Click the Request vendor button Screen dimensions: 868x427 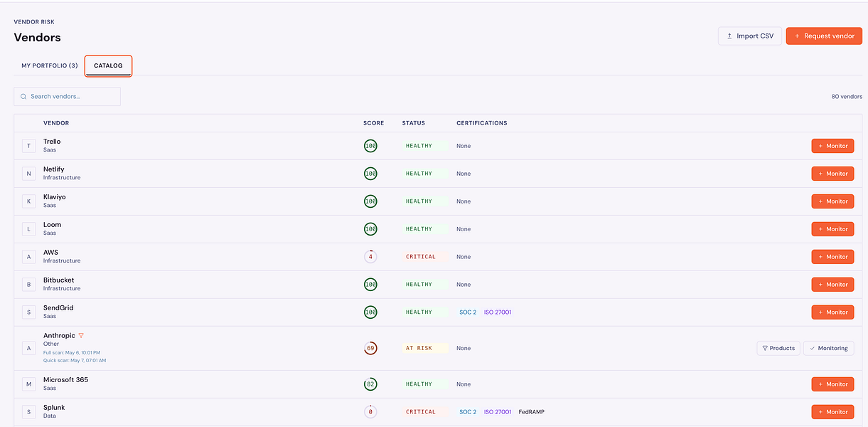tap(824, 36)
